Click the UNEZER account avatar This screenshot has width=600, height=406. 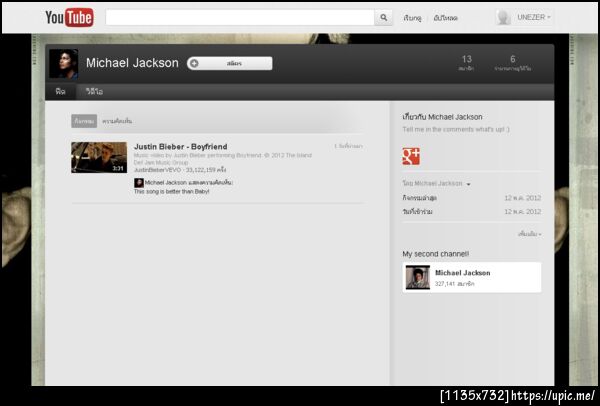click(503, 17)
